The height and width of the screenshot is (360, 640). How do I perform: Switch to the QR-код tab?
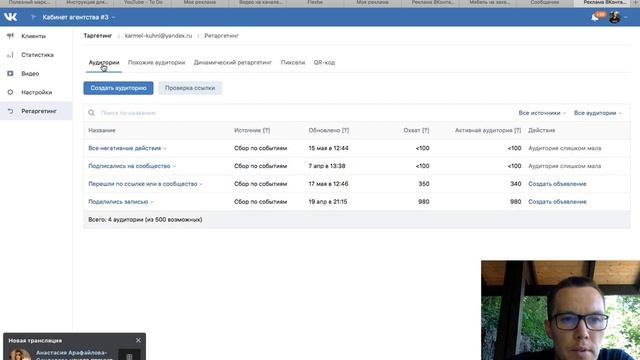(x=324, y=62)
